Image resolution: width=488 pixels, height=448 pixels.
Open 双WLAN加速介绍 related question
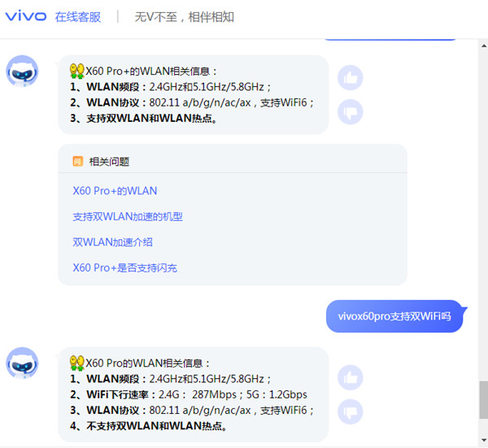112,242
